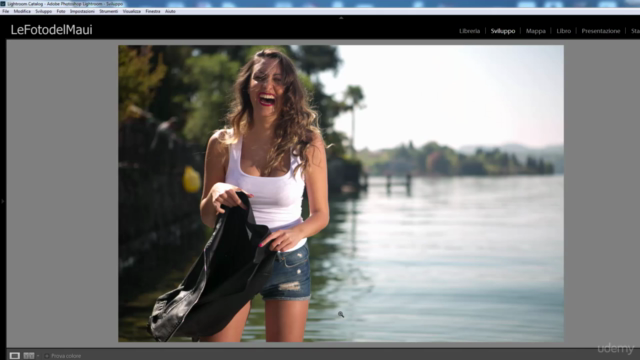Collapse the top module panel with the arrow

341,18
